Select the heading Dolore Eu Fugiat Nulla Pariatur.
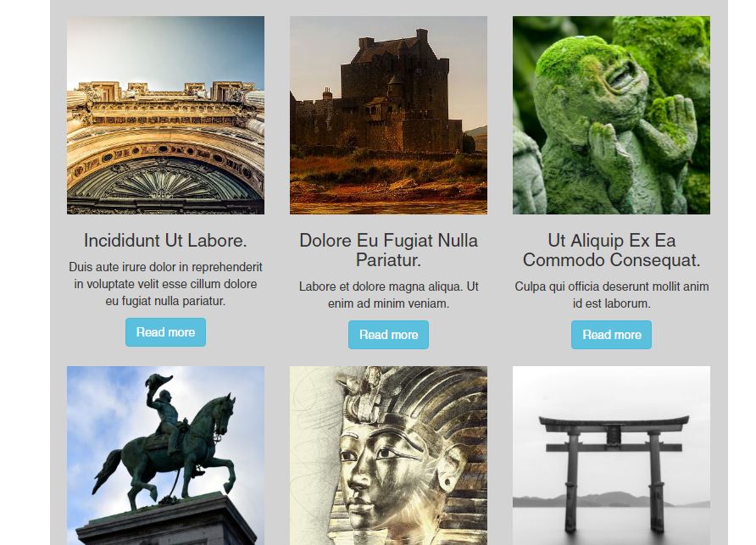Image resolution: width=756 pixels, height=545 pixels. point(388,250)
